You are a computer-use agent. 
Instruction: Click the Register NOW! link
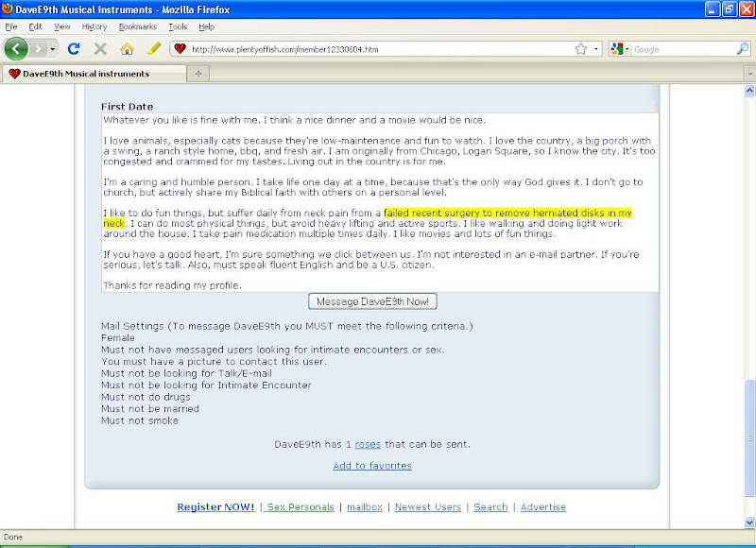pyautogui.click(x=215, y=507)
